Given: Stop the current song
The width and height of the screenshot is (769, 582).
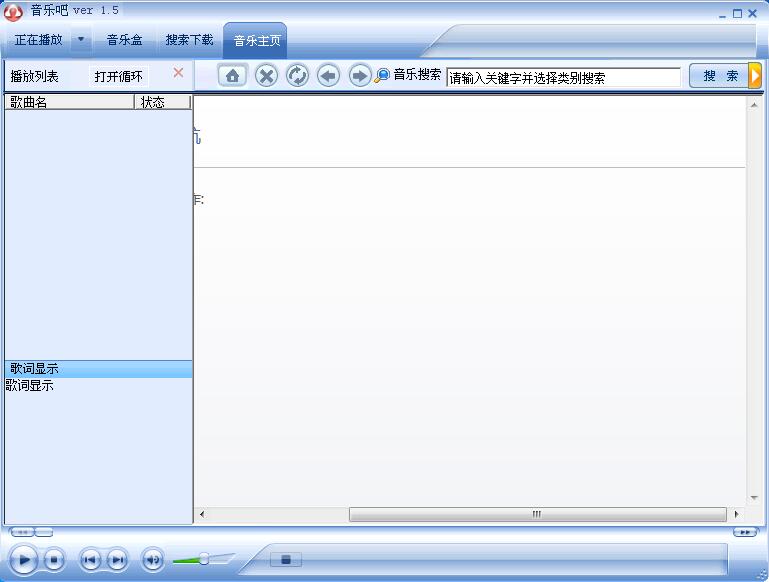Looking at the screenshot, I should pos(54,560).
